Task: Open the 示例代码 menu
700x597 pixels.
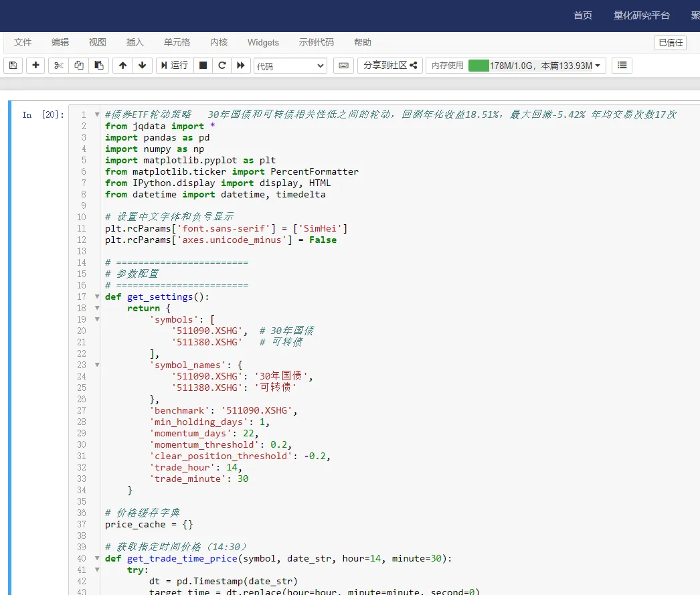Action: point(317,42)
